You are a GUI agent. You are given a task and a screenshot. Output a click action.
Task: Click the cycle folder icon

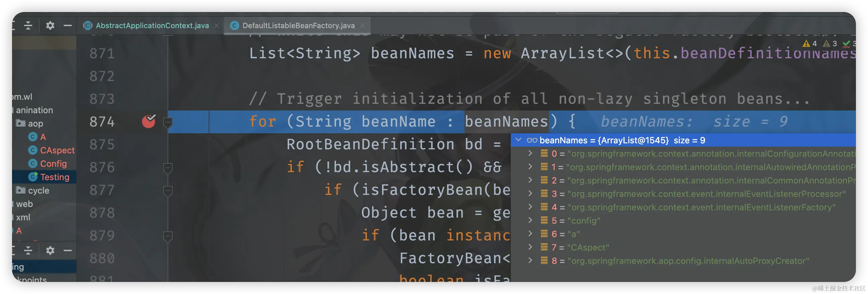point(21,190)
